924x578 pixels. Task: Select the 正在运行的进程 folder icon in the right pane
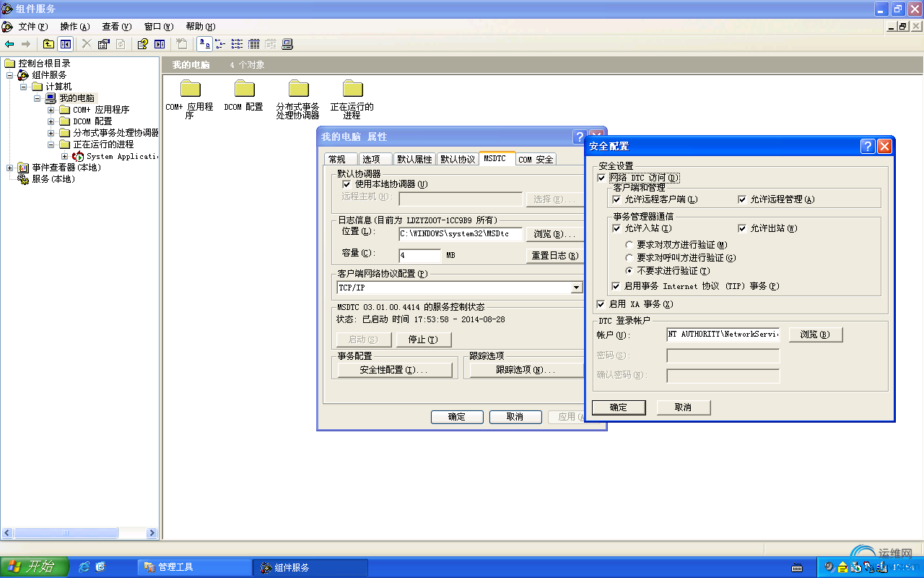(353, 88)
